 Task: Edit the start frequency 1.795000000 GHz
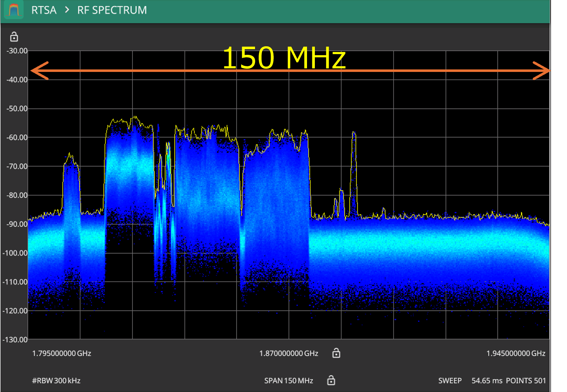62,354
